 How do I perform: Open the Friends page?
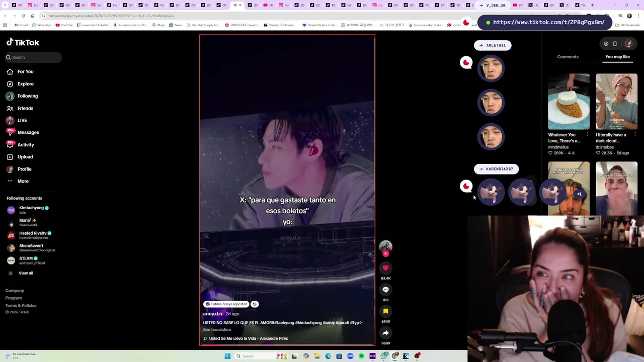20,108
